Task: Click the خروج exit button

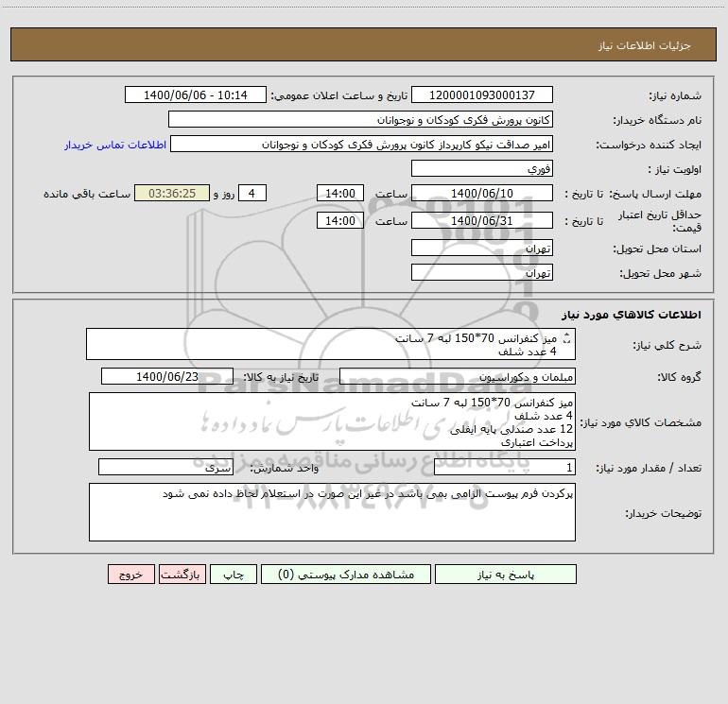Action: click(x=130, y=575)
